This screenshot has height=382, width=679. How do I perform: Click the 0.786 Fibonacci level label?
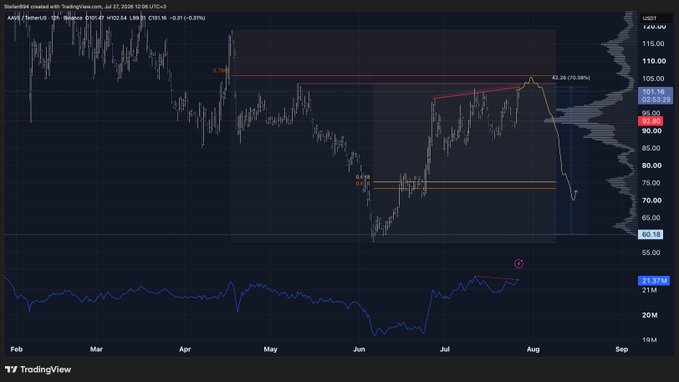[x=220, y=71]
